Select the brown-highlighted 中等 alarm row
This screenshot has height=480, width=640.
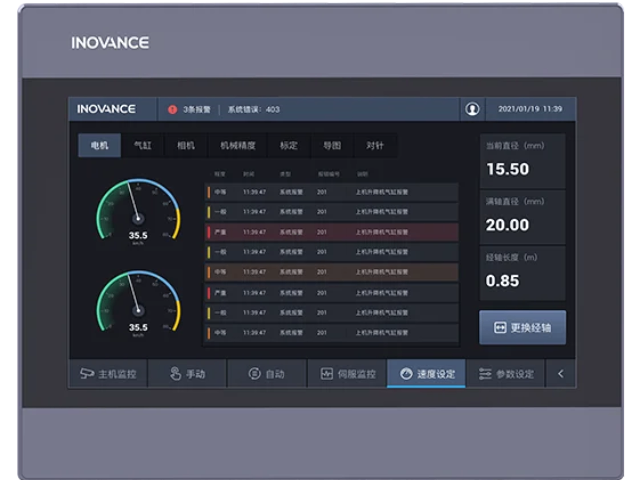pyautogui.click(x=331, y=272)
